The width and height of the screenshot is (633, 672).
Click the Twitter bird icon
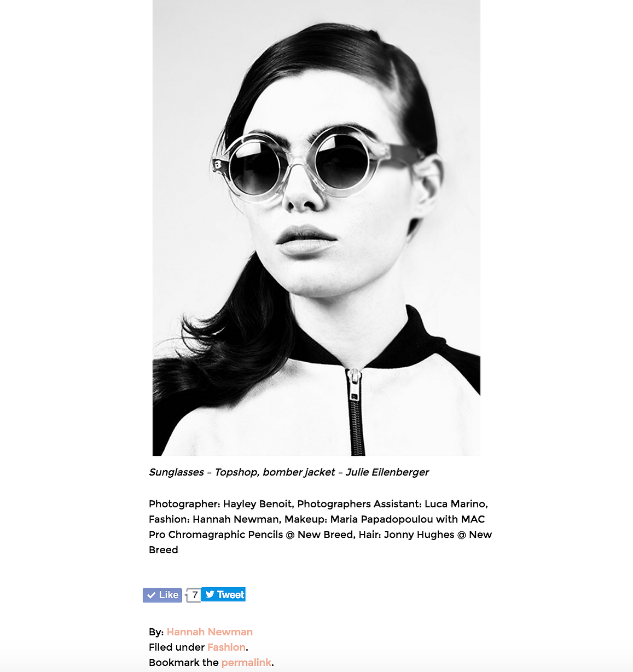[x=210, y=594]
